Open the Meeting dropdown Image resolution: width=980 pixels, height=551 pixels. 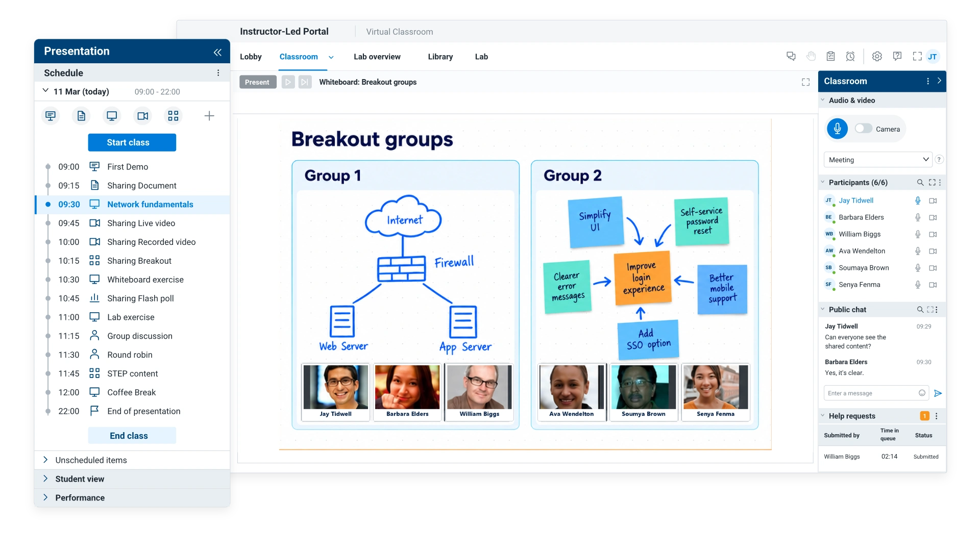point(878,160)
